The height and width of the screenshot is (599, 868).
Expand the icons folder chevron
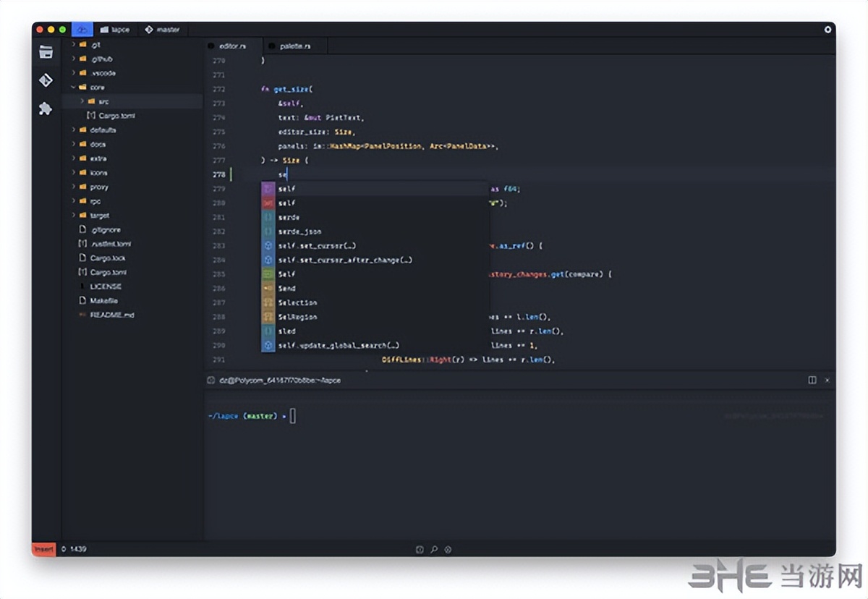tap(73, 173)
